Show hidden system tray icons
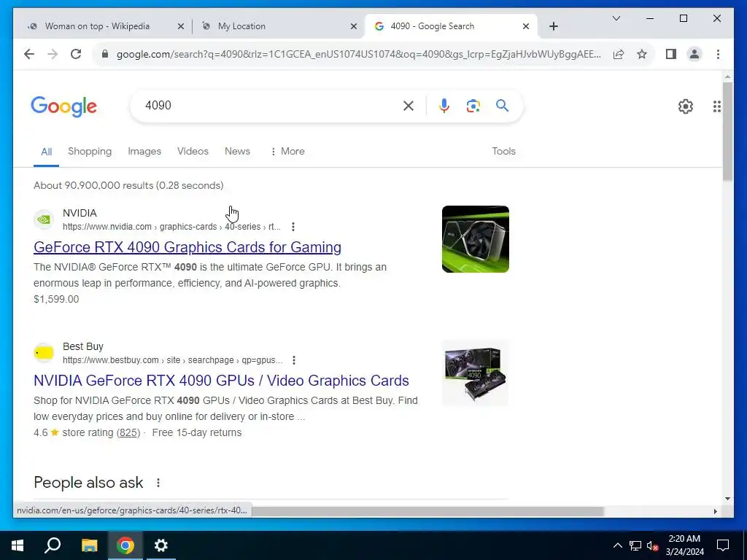 tap(617, 545)
